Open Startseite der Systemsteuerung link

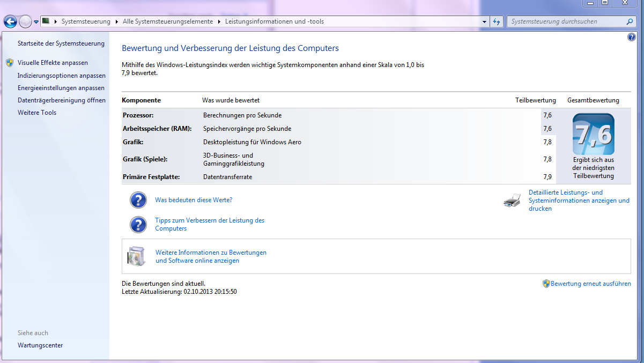(61, 43)
